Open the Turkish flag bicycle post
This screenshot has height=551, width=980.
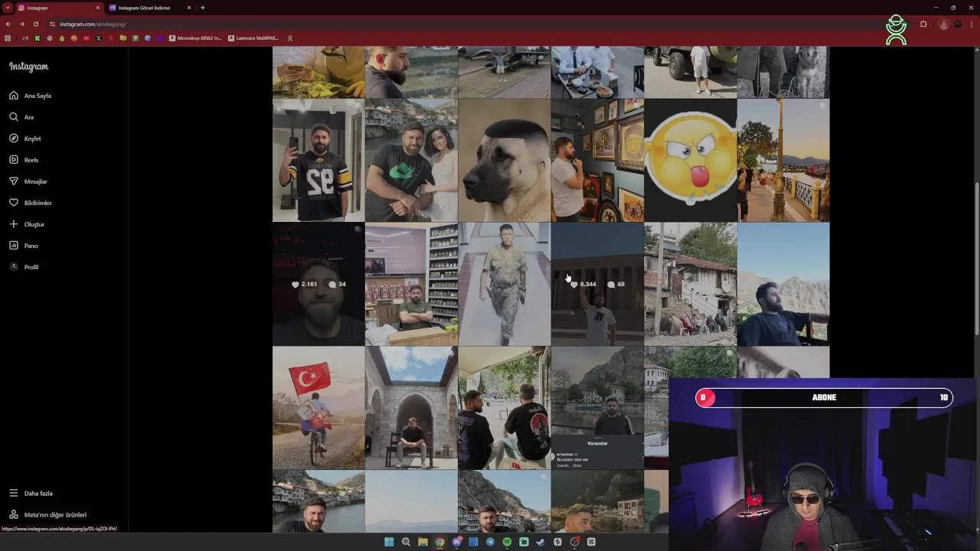318,408
